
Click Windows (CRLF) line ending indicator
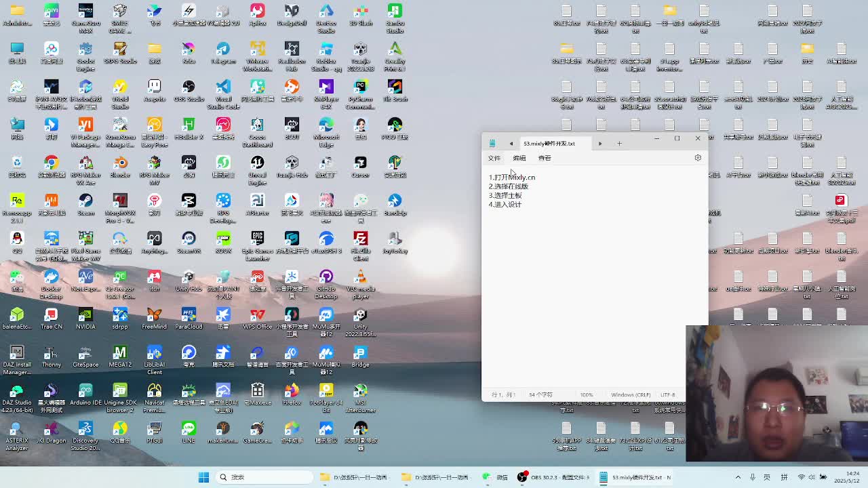pyautogui.click(x=630, y=394)
